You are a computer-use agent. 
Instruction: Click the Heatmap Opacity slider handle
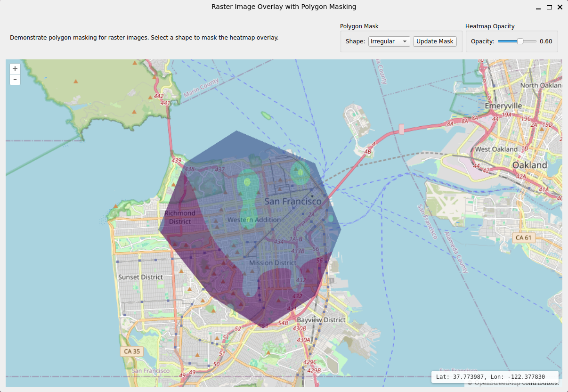[x=520, y=41]
